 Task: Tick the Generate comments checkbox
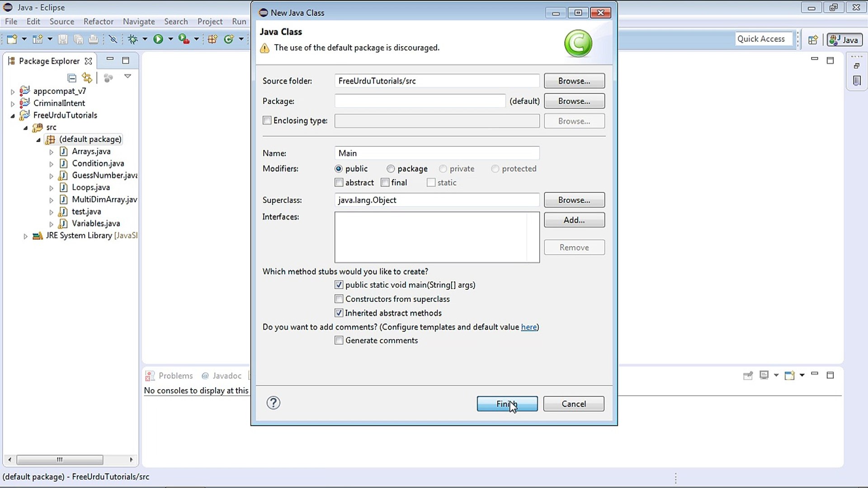coord(339,340)
